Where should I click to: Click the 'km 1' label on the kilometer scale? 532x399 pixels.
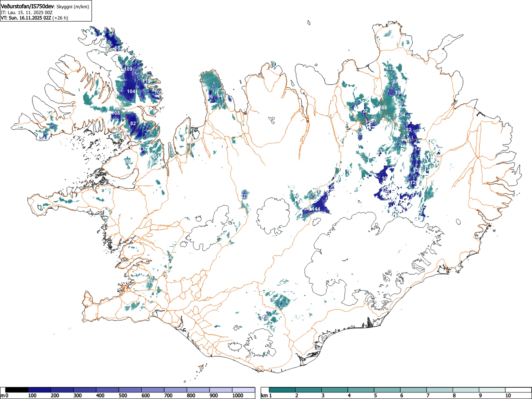[266, 396]
